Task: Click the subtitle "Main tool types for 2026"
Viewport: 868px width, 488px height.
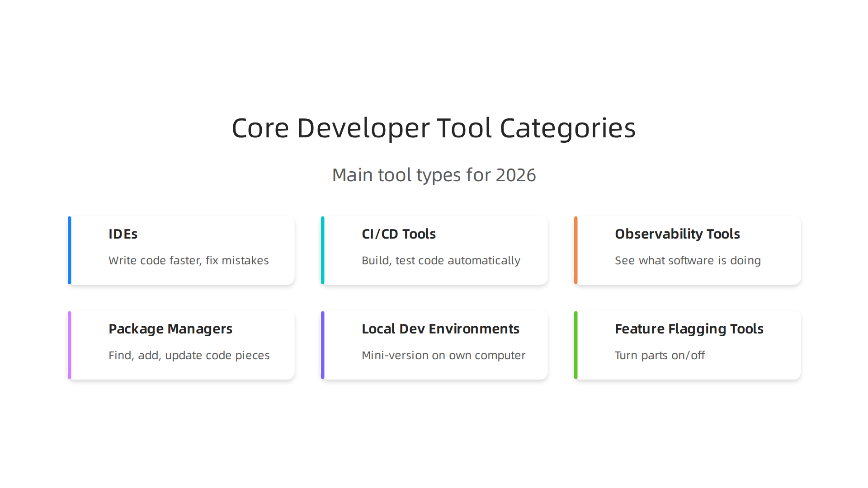Action: [434, 175]
